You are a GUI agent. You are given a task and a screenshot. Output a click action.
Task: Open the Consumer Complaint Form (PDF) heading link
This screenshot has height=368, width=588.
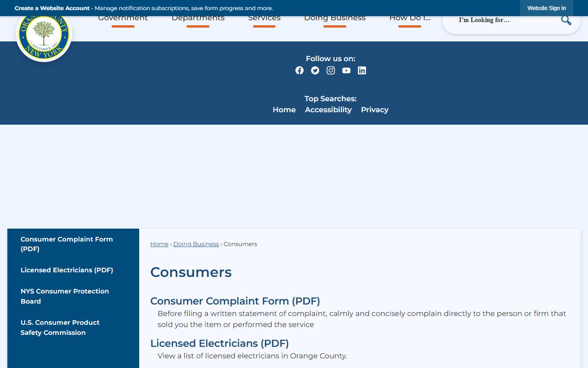pyautogui.click(x=235, y=301)
